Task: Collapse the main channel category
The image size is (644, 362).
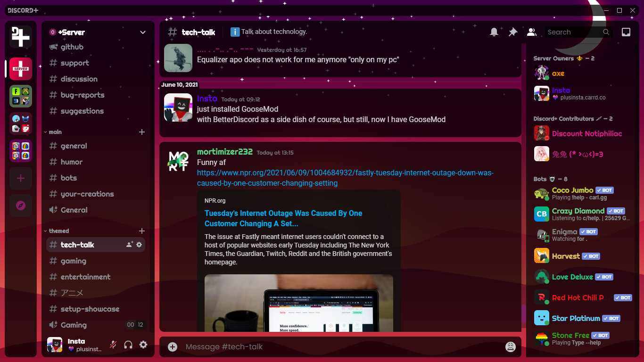Action: tap(45, 132)
